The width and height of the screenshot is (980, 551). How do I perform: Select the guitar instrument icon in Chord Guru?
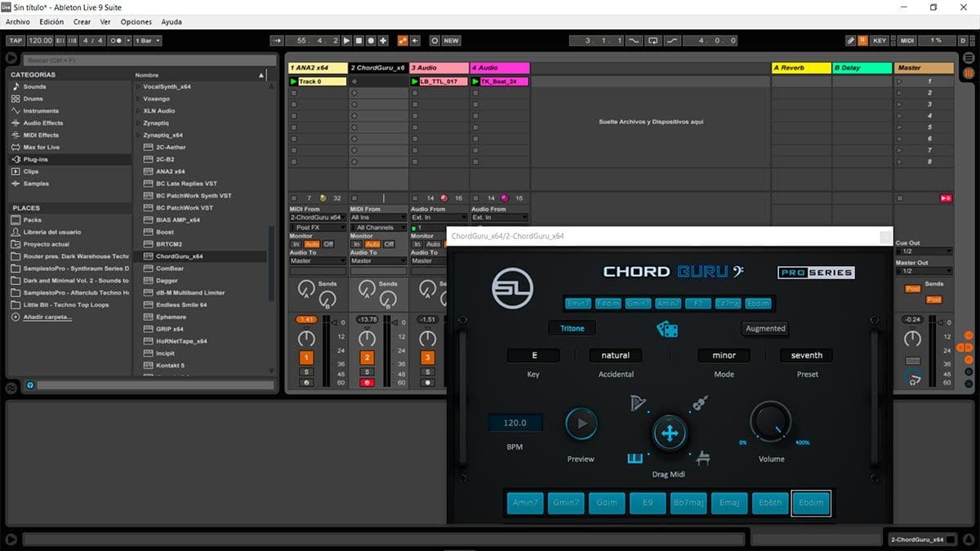[x=699, y=402]
